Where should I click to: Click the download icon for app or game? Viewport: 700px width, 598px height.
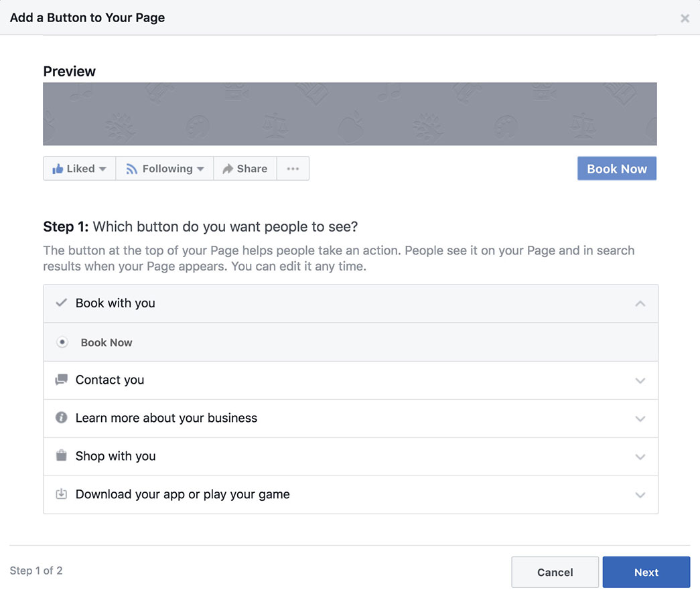(62, 494)
